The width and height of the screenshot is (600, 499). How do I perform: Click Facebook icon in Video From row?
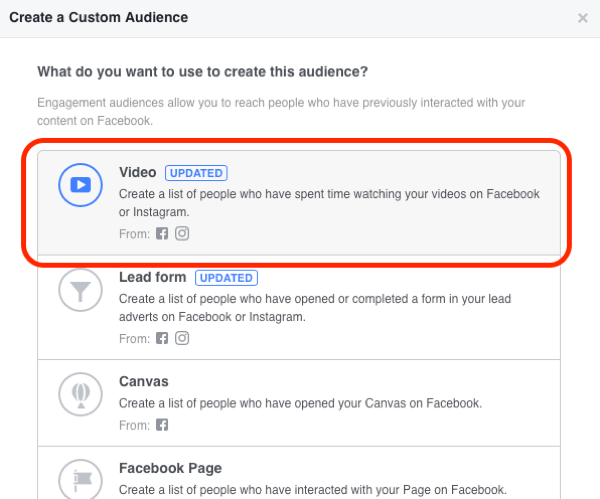coord(162,233)
